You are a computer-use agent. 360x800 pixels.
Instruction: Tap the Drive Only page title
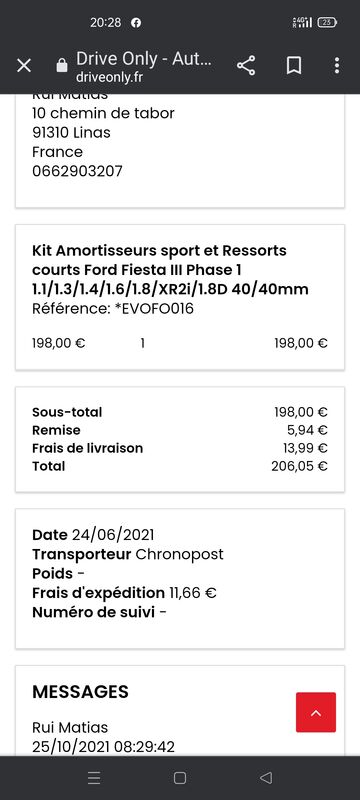click(144, 59)
